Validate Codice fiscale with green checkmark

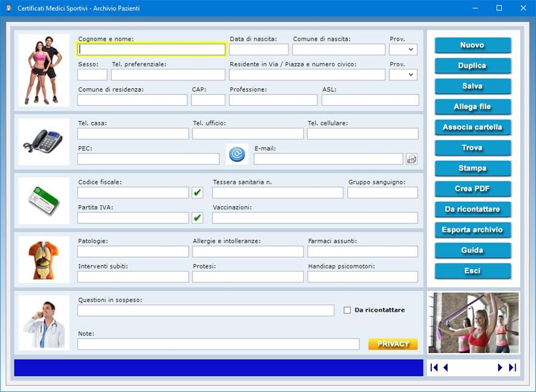pos(197,192)
